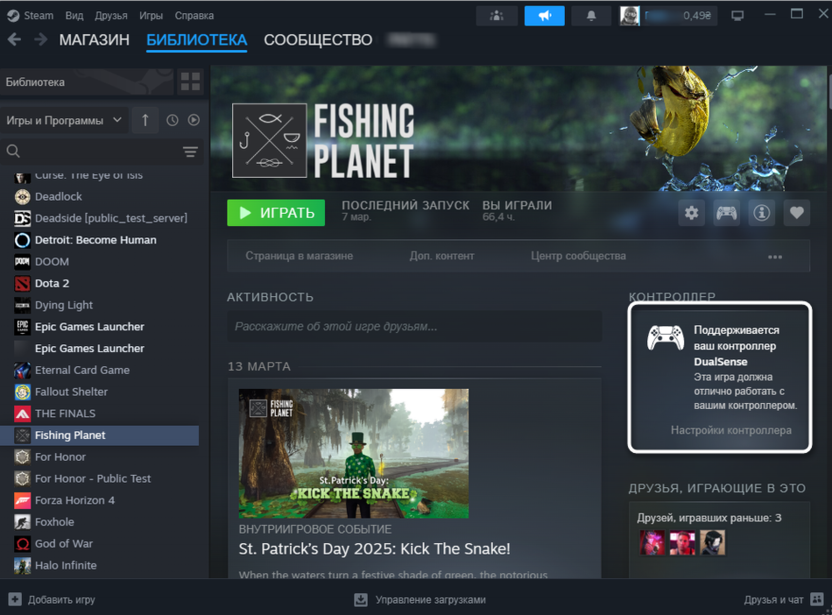Open Доп. контент link
Screen dimensions: 832x615
tap(442, 256)
